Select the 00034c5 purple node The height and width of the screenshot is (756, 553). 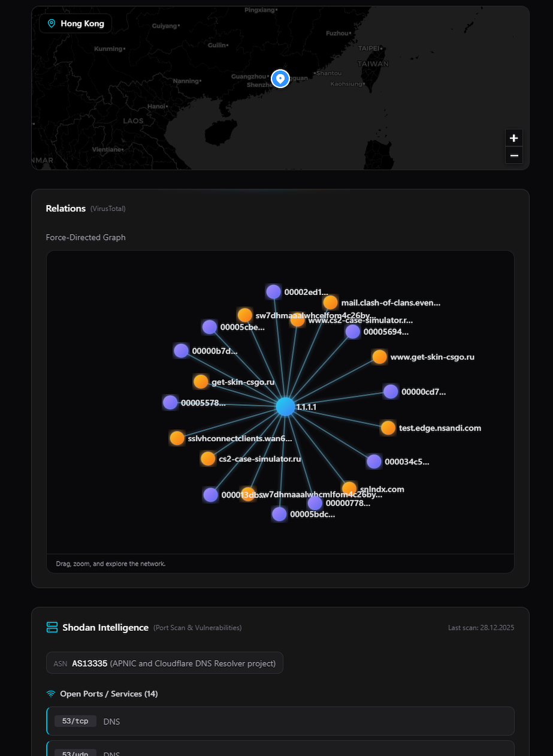coord(374,462)
